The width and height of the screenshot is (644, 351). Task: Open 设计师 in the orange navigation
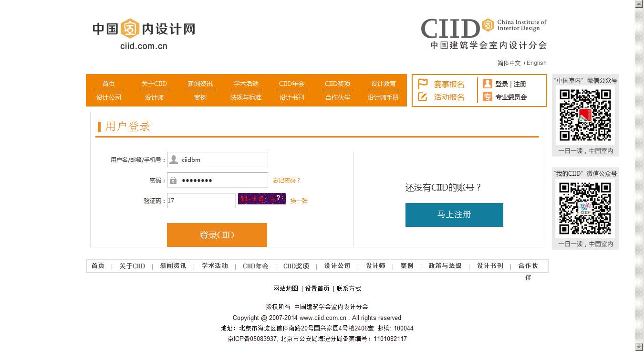tap(154, 97)
